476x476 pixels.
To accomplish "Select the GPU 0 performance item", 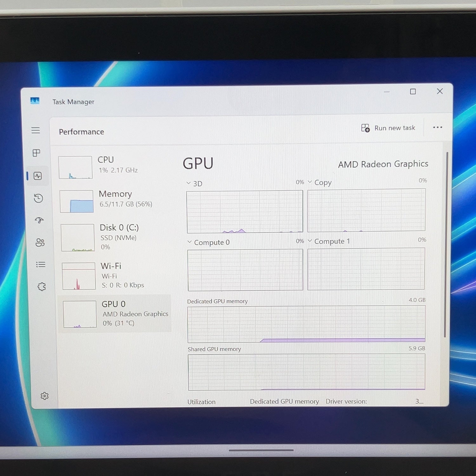I will [114, 314].
